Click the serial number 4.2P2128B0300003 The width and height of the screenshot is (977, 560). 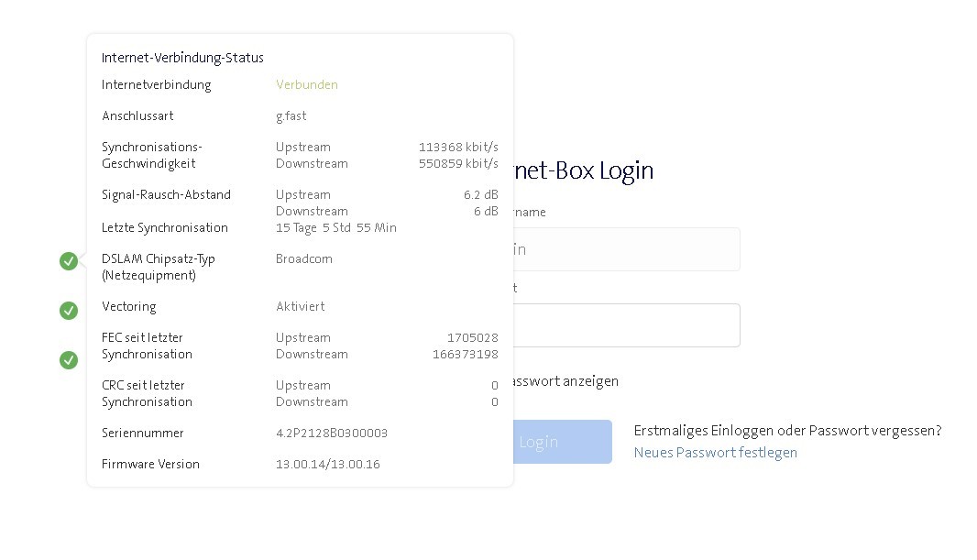pos(331,434)
